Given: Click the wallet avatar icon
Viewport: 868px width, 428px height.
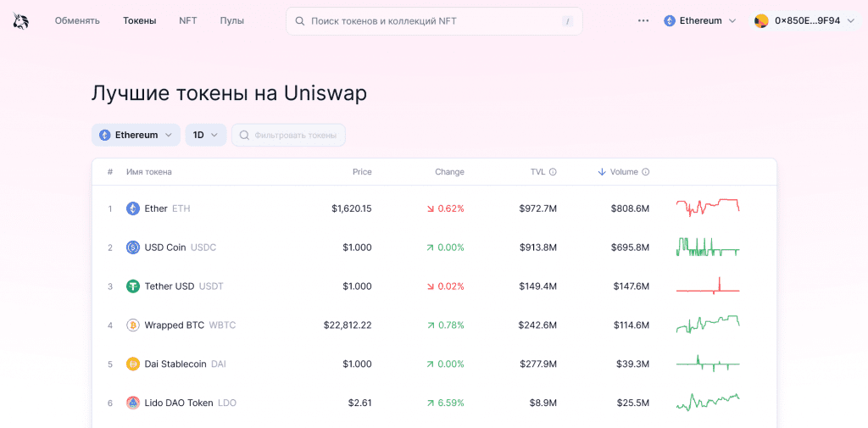Looking at the screenshot, I should click(x=762, y=21).
